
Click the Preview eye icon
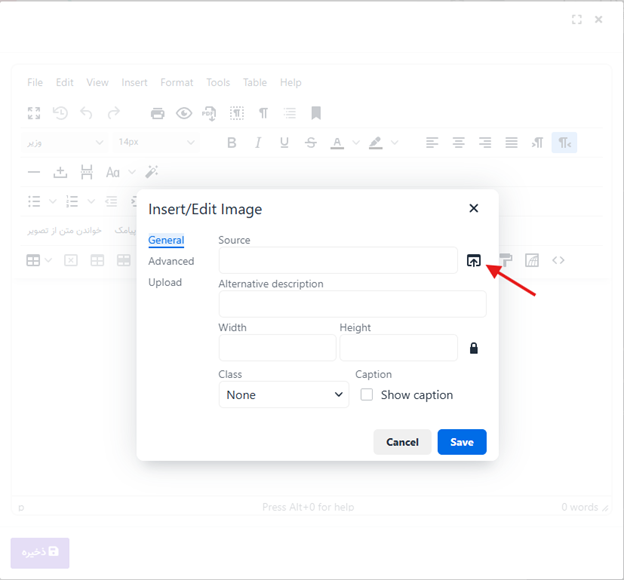184,113
